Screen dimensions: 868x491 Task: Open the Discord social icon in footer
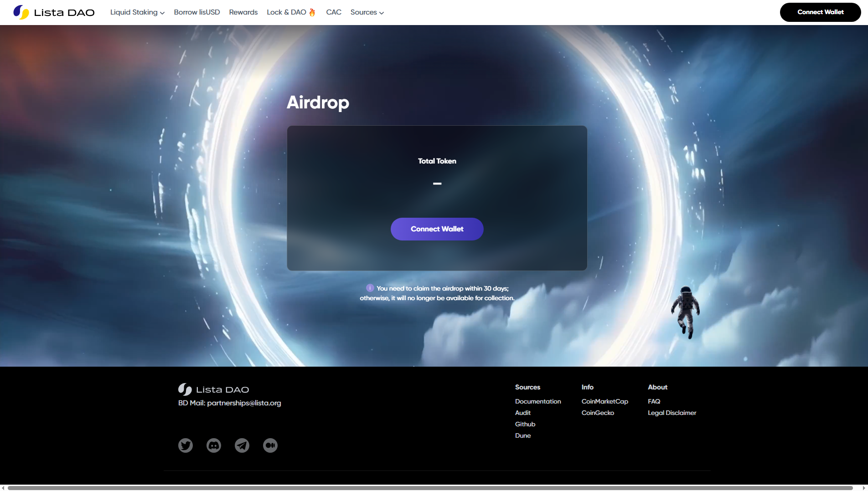(214, 445)
